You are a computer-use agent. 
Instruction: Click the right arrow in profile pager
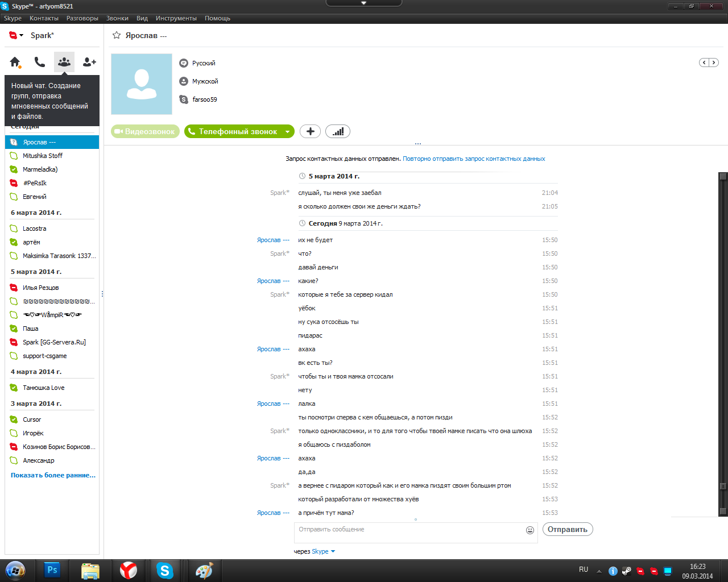coord(714,63)
